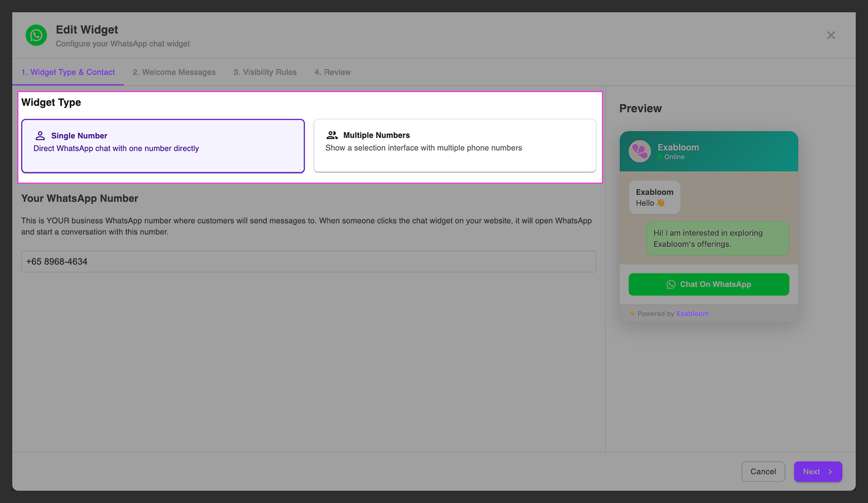
Task: Click the Chat On WhatsApp preview button
Action: click(708, 284)
